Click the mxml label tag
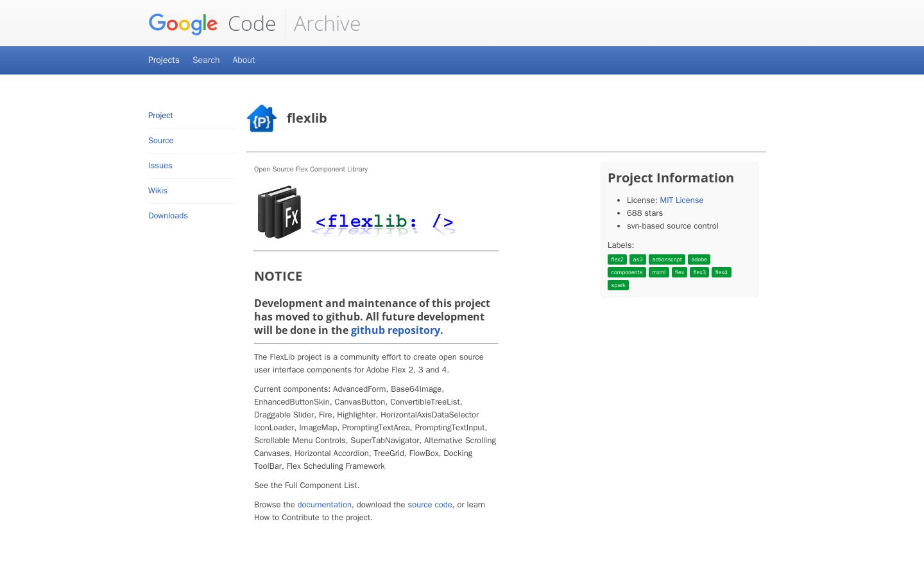This screenshot has width=924, height=578. pyautogui.click(x=659, y=272)
